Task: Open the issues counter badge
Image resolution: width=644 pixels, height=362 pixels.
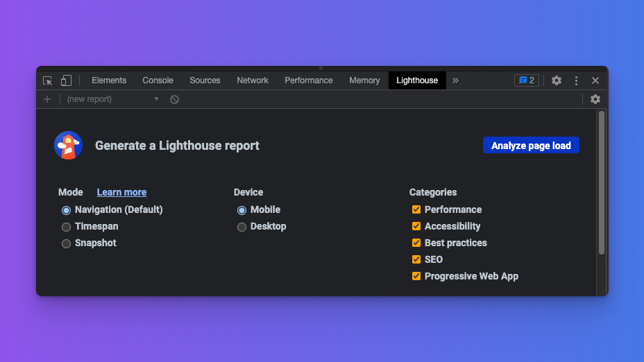Action: click(526, 80)
